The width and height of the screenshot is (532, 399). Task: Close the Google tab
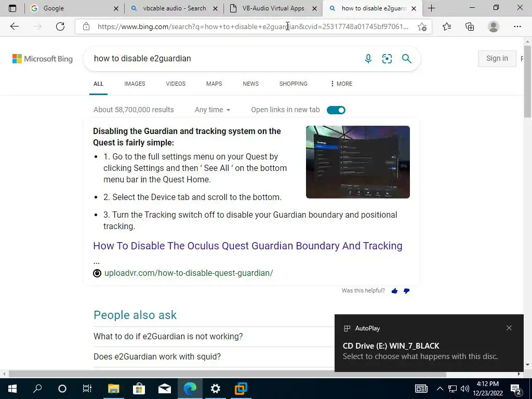pyautogui.click(x=116, y=8)
